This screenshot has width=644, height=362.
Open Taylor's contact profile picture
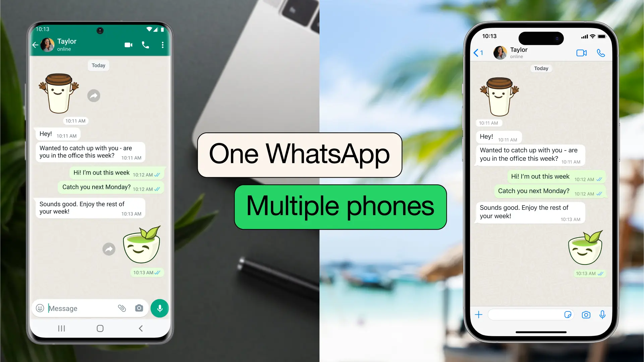[48, 44]
